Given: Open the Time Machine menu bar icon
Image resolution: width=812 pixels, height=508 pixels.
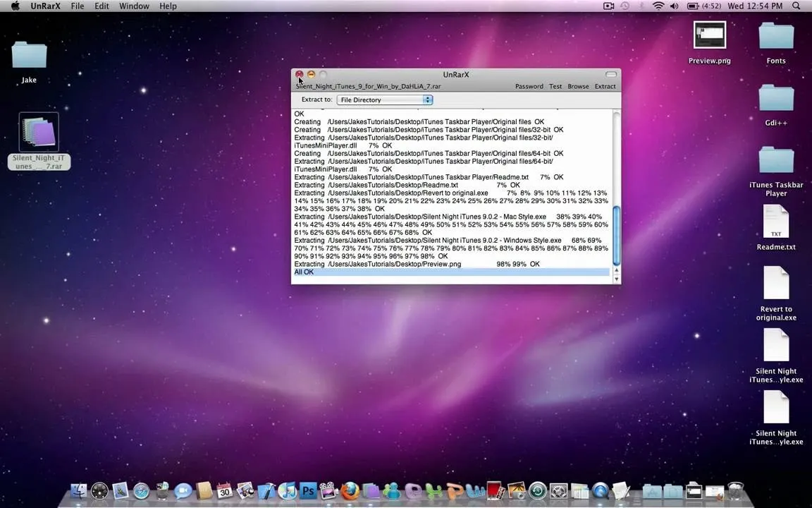Looking at the screenshot, I should point(625,6).
